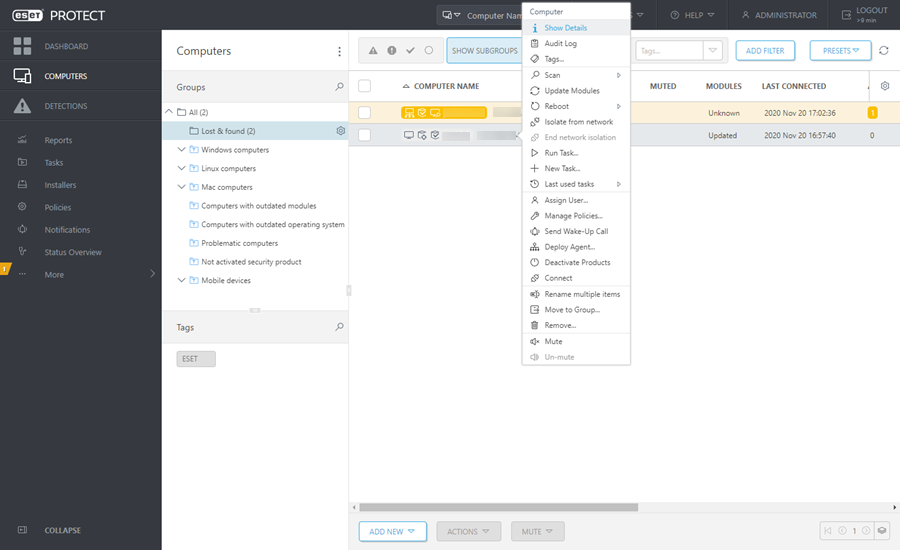Click the Logout icon
The height and width of the screenshot is (550, 900).
pos(846,15)
